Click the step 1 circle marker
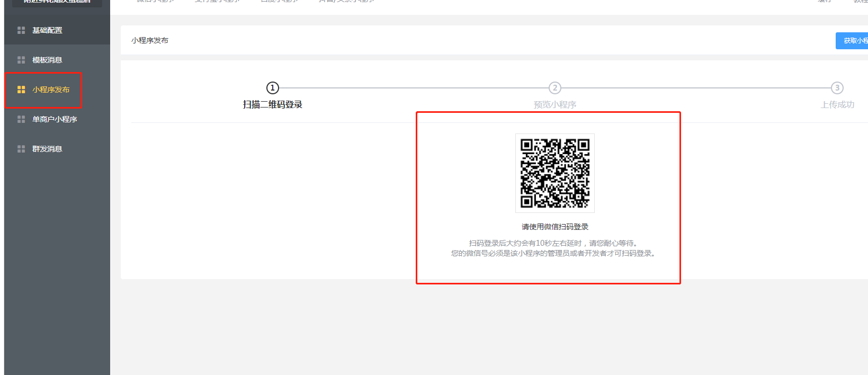 [x=272, y=88]
